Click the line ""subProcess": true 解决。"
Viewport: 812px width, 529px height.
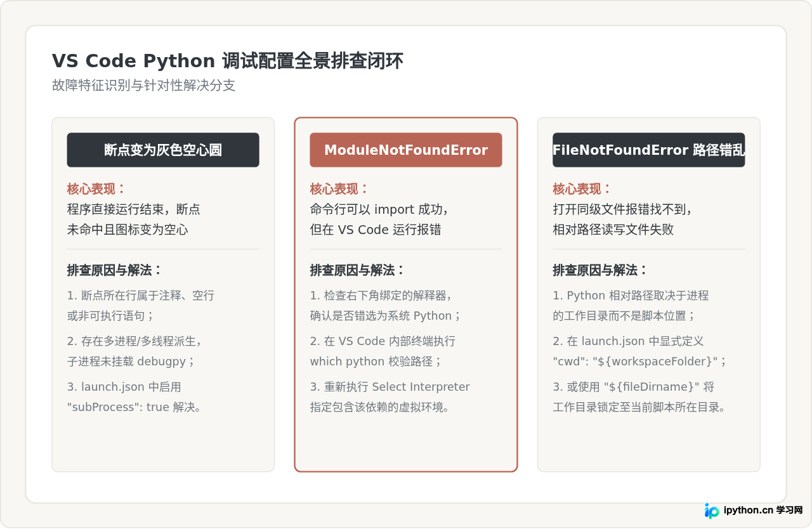[134, 407]
